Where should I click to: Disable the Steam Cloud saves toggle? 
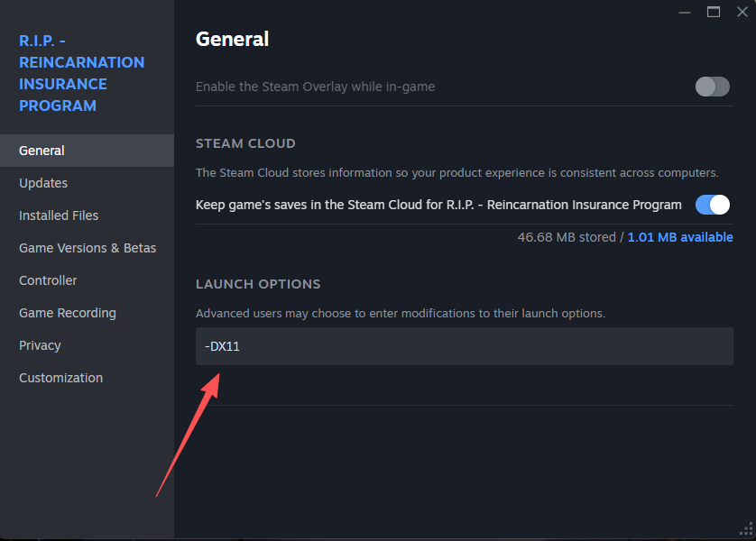pyautogui.click(x=712, y=205)
